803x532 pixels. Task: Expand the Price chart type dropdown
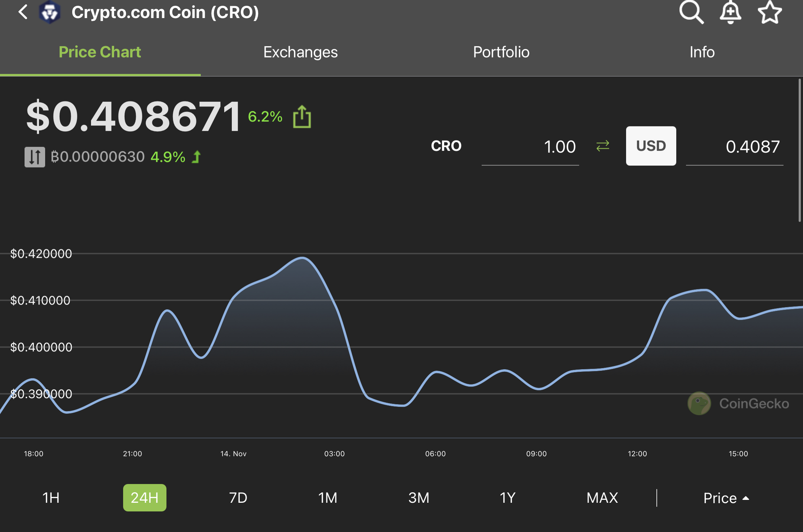[726, 498]
